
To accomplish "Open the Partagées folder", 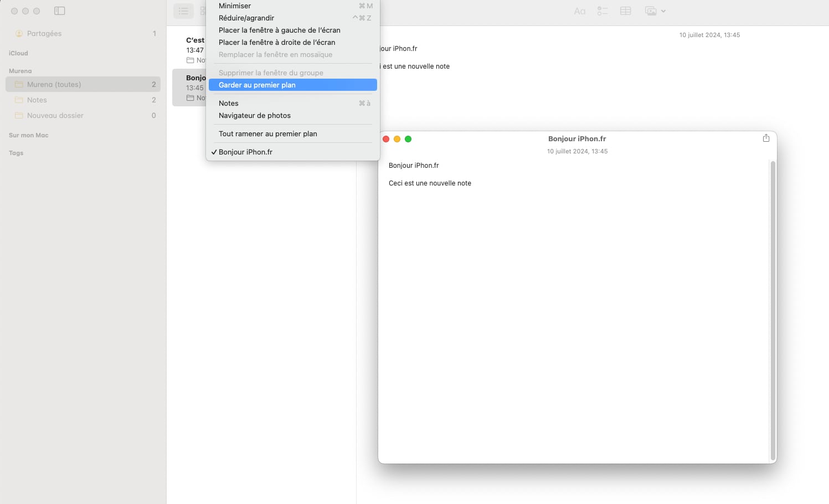I will (83, 34).
